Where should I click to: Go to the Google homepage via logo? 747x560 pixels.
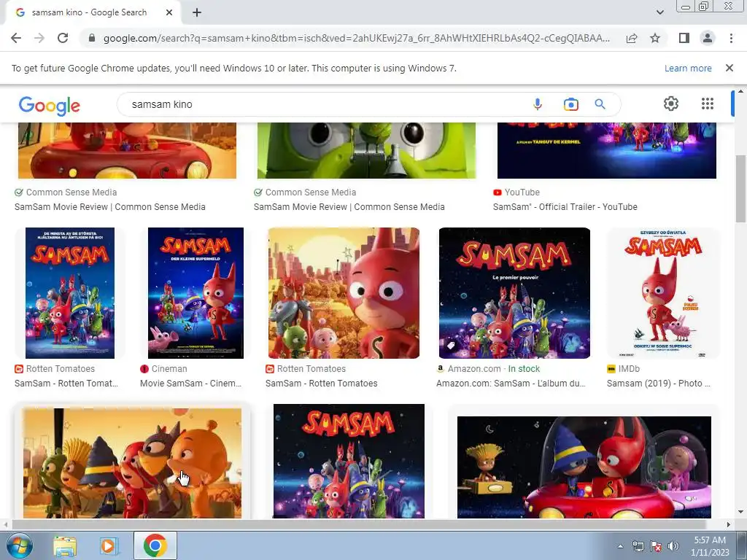pyautogui.click(x=50, y=106)
